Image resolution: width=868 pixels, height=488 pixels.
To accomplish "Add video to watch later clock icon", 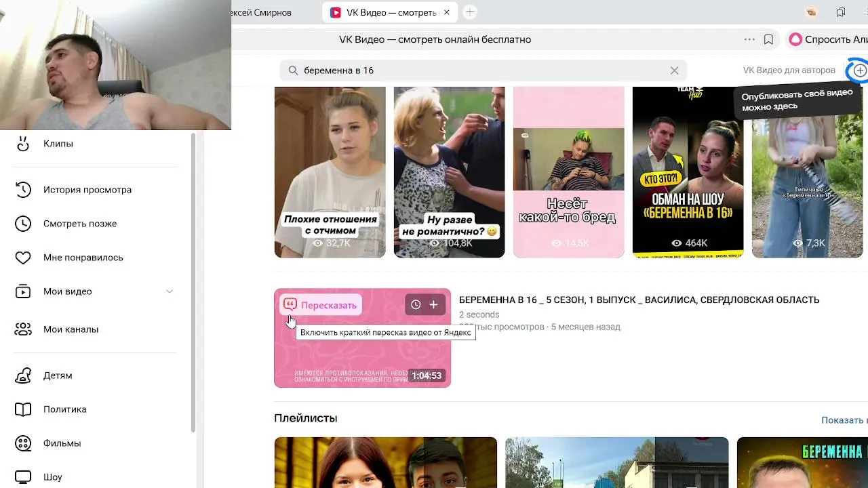I will point(416,305).
